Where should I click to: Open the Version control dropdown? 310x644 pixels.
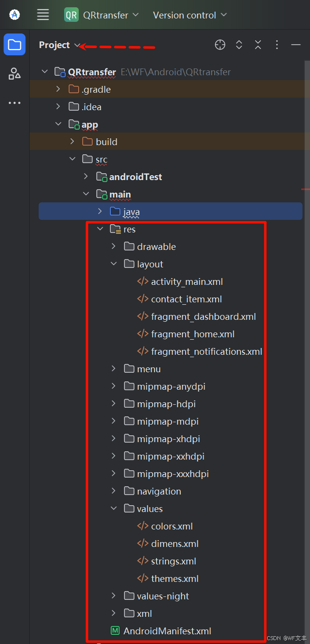[x=189, y=15]
